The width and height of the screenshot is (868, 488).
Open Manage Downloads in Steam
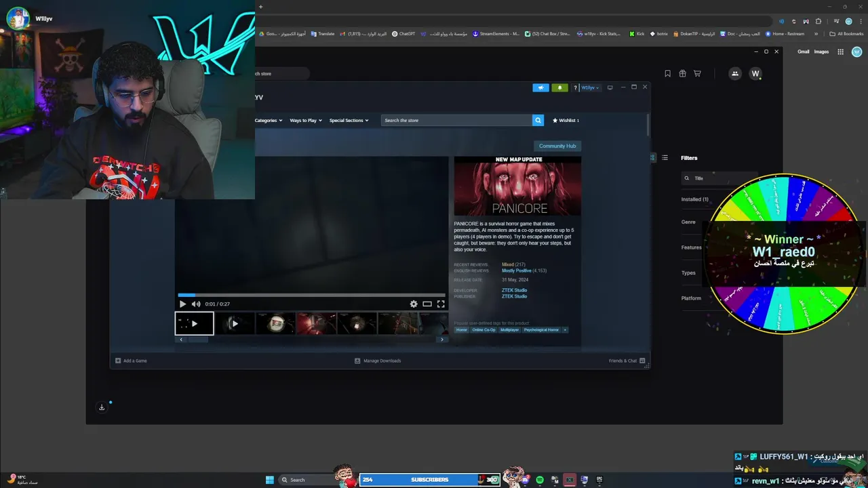(x=378, y=361)
